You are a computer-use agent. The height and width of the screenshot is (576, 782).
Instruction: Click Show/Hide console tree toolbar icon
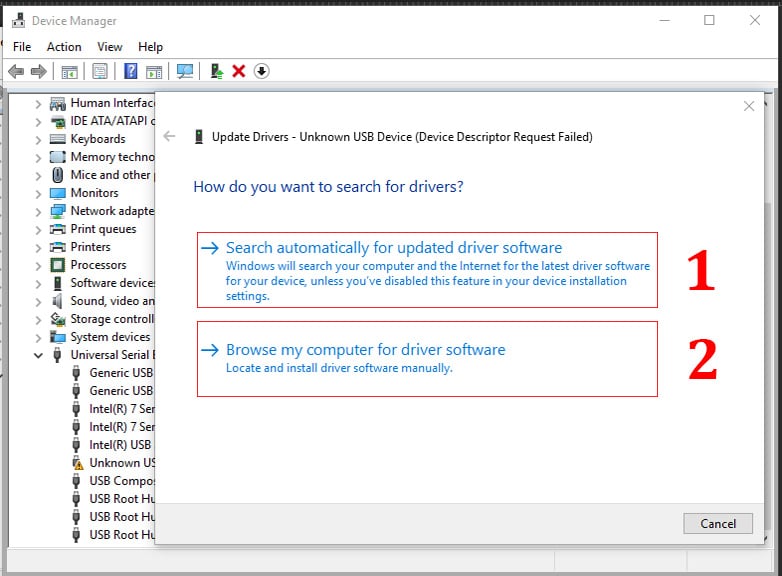click(69, 71)
